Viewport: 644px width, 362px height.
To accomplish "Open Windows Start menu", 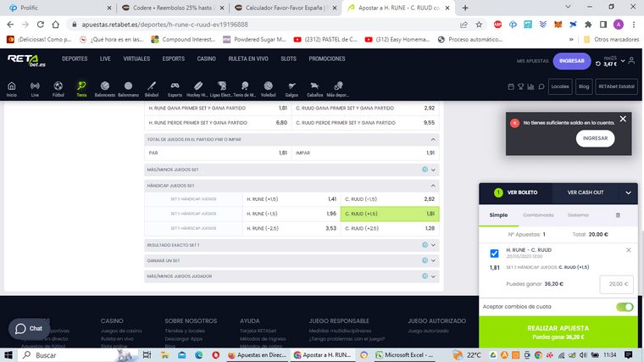I will tap(8, 355).
